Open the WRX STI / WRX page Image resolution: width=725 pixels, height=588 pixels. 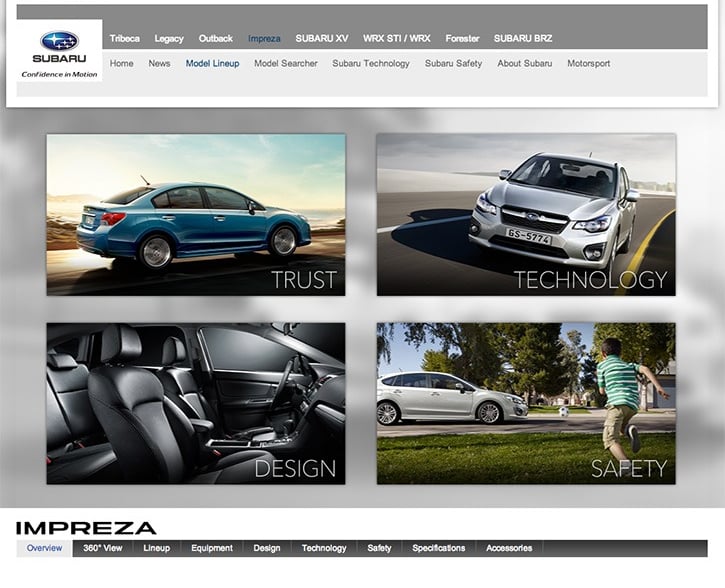tap(397, 38)
